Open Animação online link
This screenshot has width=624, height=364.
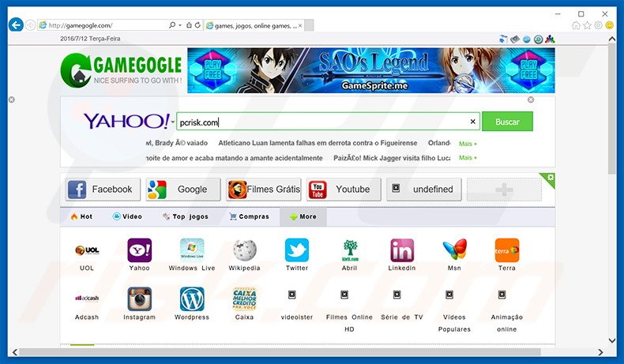pos(507,323)
